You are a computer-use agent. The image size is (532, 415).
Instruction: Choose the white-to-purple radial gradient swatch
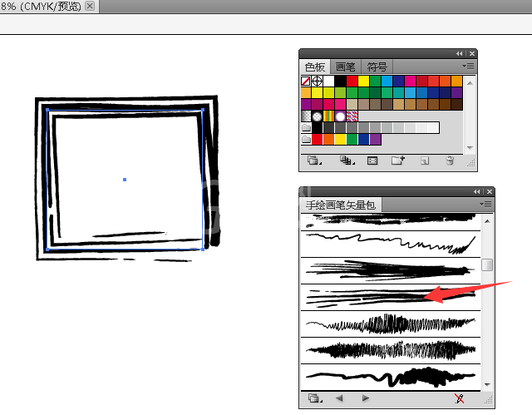click(x=340, y=116)
